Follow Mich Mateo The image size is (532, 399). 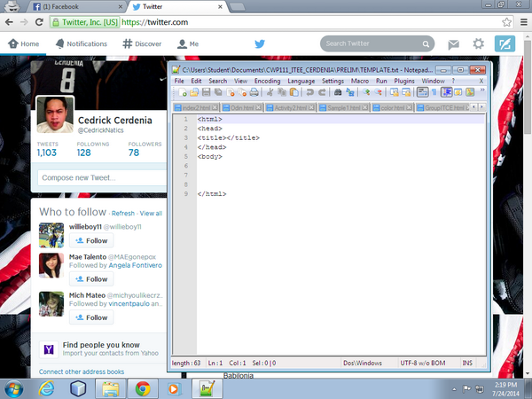point(91,317)
